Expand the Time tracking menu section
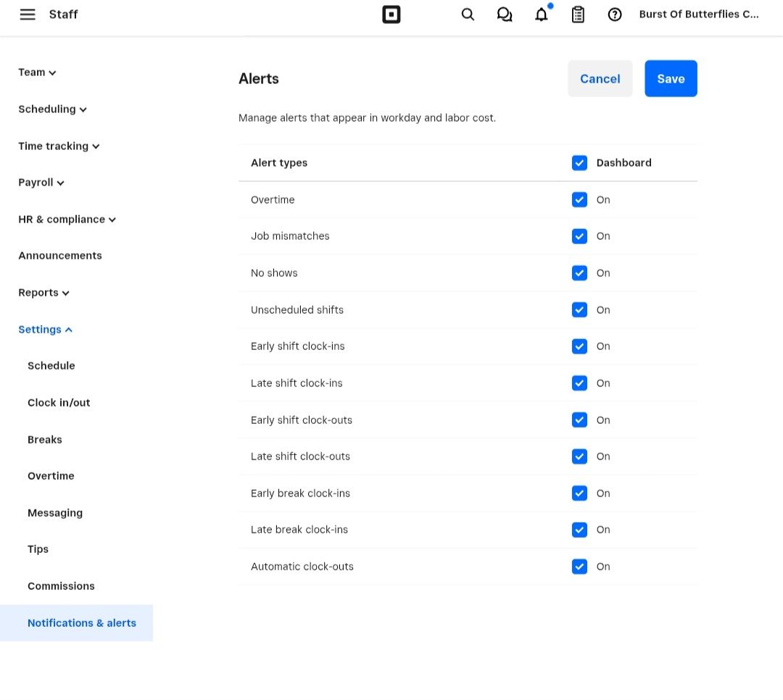This screenshot has height=700, width=783. pos(59,146)
